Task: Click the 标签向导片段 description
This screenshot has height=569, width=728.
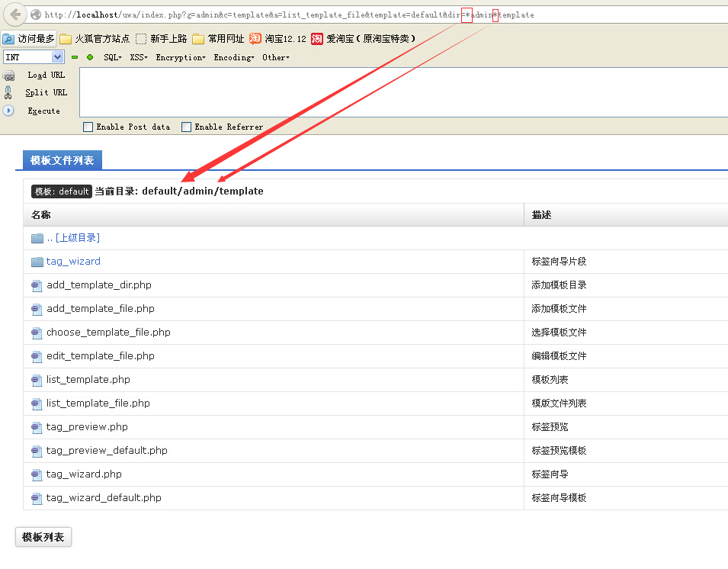Action: click(559, 262)
